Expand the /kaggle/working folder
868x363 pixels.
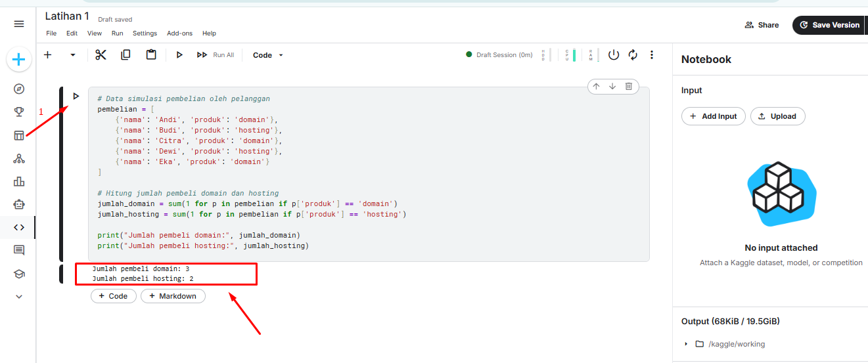pyautogui.click(x=686, y=344)
